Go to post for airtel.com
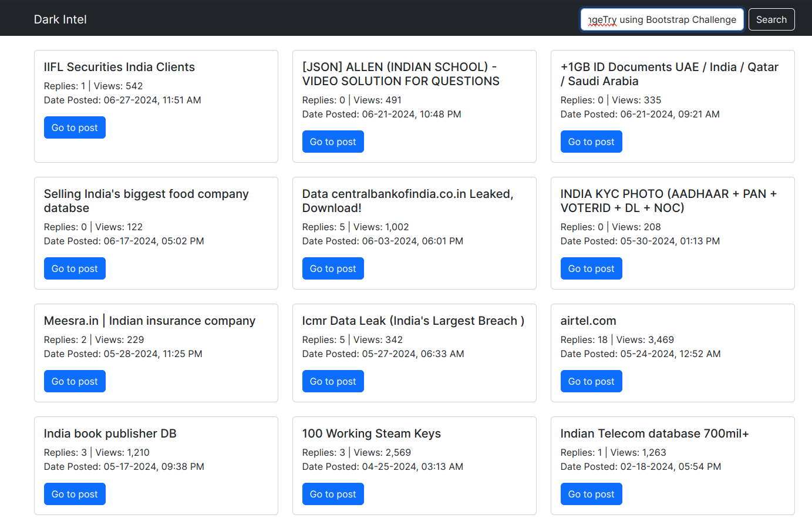Viewport: 812px width, 528px height. 591,381
